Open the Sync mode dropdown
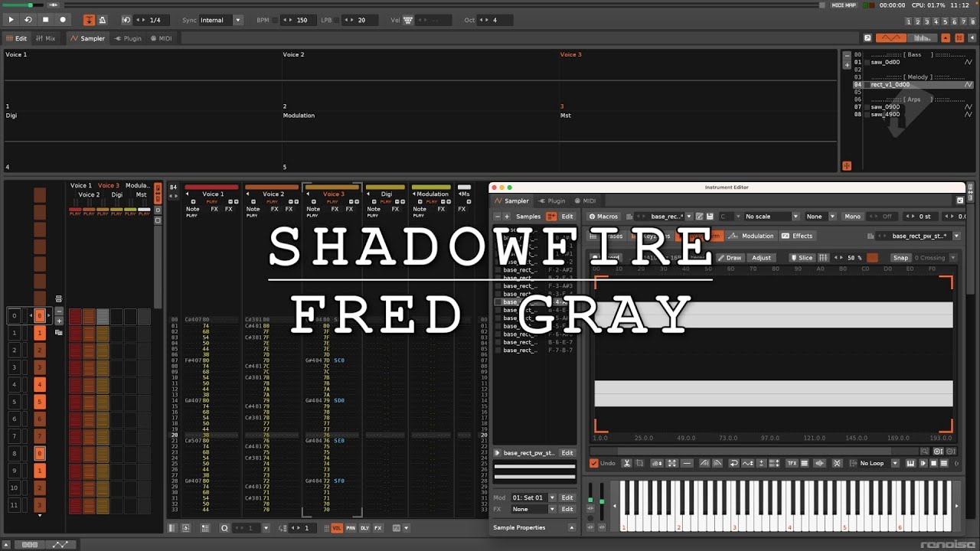The height and width of the screenshot is (551, 980). [222, 20]
